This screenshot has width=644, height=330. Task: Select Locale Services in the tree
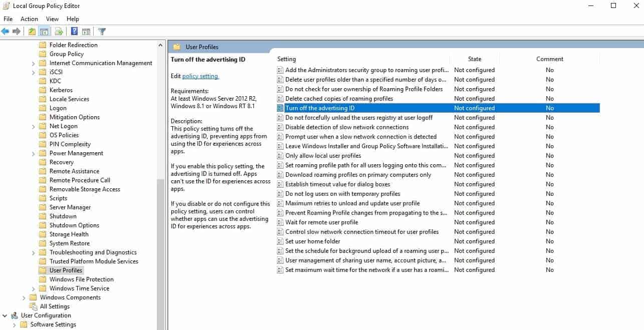[x=69, y=99]
